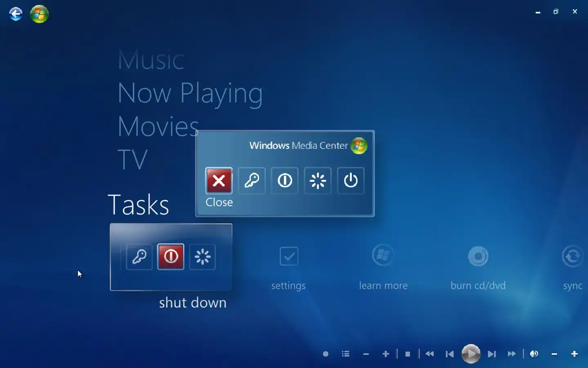Click red shut down icon in Tasks tile

click(x=171, y=257)
